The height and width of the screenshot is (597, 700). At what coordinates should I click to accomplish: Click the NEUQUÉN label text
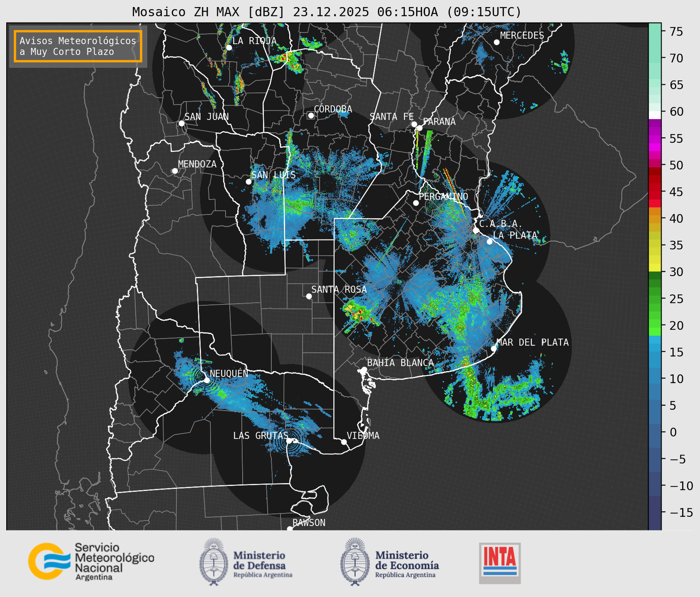[229, 374]
